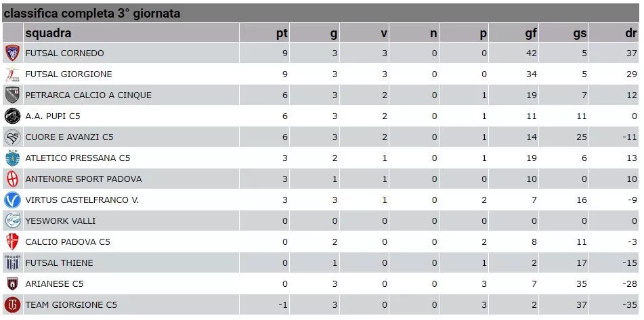The image size is (644, 320).
Task: Click the Cuore e Avanzi C5 logo
Action: tap(12, 137)
